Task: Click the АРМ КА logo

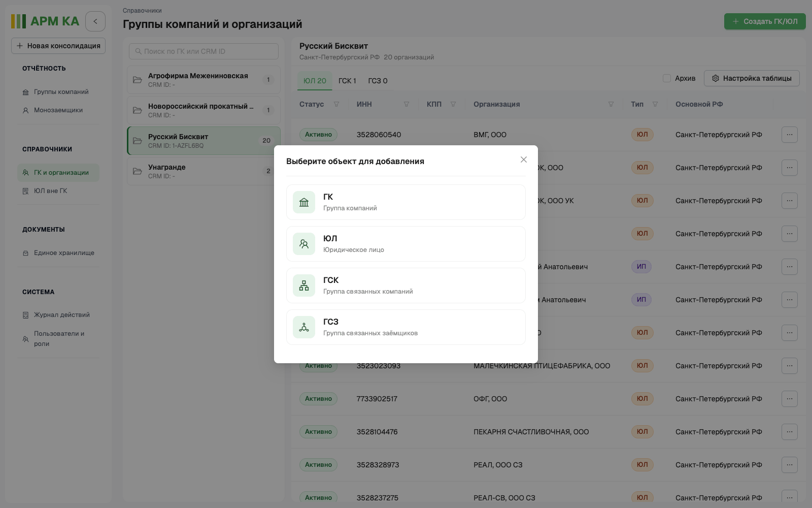Action: [x=45, y=21]
